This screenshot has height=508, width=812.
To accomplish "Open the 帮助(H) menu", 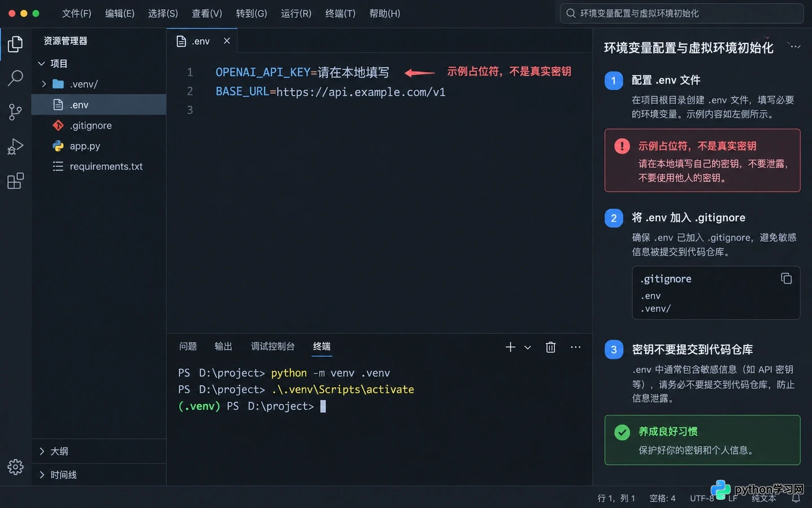I will 385,13.
